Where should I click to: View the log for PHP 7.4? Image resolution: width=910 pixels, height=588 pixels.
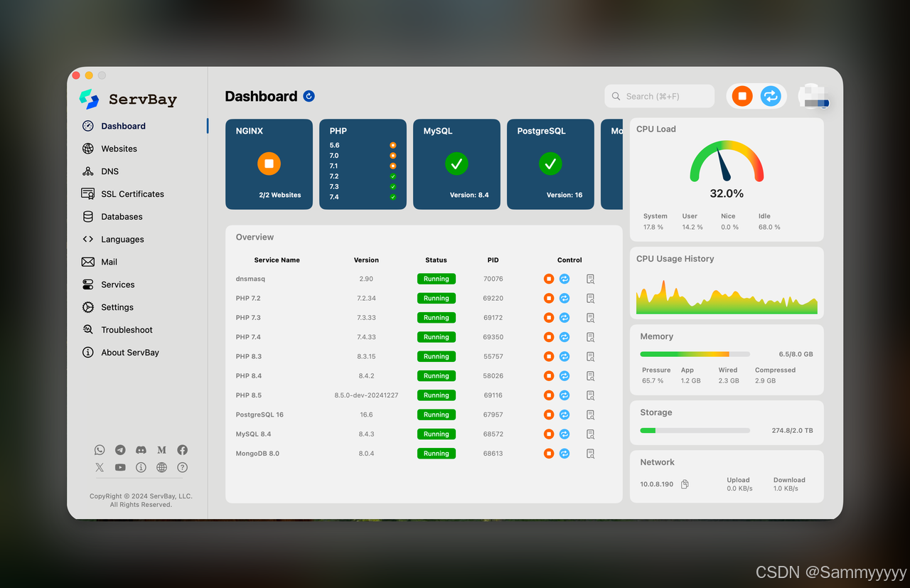pos(590,337)
